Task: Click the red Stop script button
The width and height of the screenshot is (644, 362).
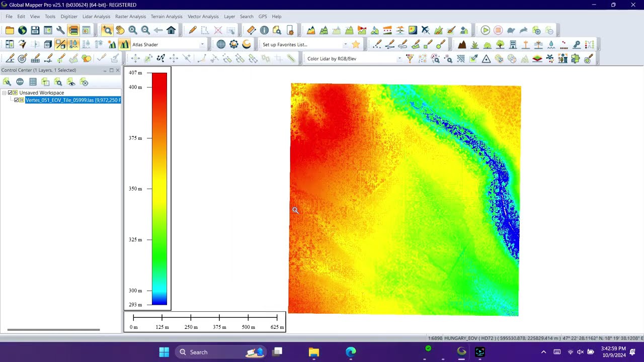Action: (x=498, y=31)
